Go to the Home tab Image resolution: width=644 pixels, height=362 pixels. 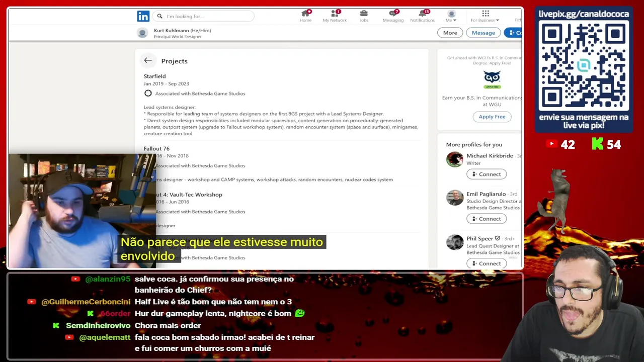pos(305,16)
